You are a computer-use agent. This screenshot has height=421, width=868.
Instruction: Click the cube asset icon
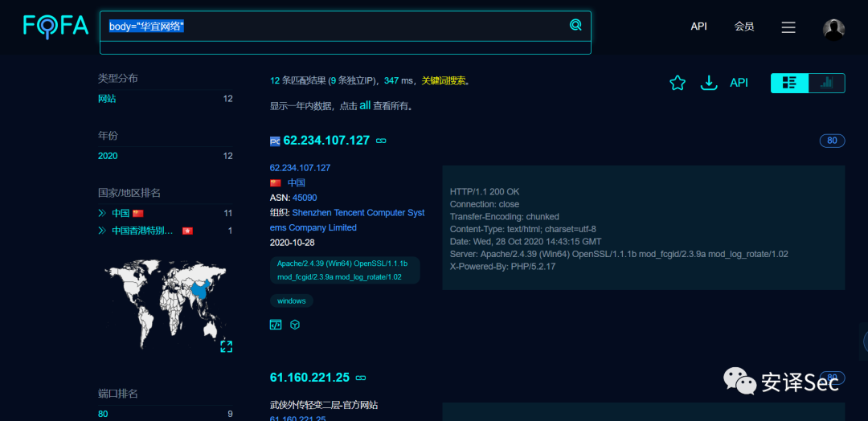pos(295,325)
